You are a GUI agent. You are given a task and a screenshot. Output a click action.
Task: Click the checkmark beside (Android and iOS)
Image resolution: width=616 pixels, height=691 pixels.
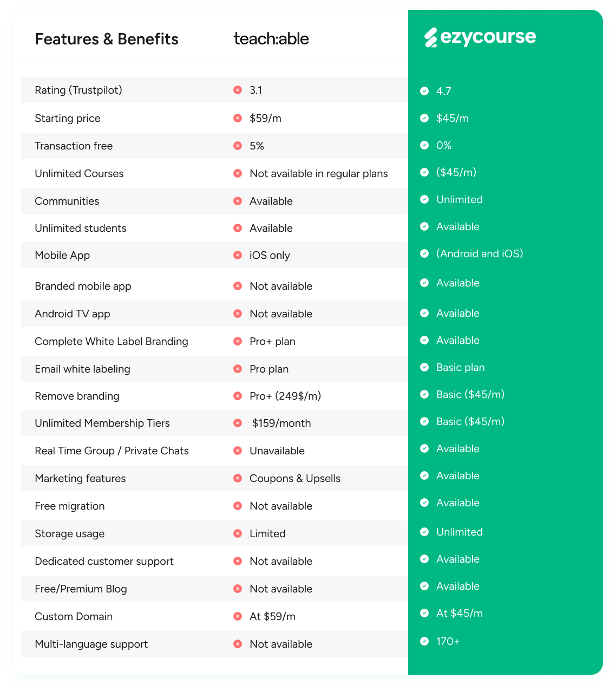424,253
